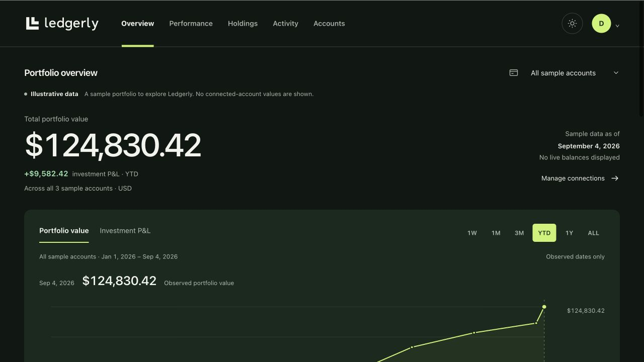The width and height of the screenshot is (644, 362).
Task: Select the Portfolio value chart tab
Action: tap(64, 231)
